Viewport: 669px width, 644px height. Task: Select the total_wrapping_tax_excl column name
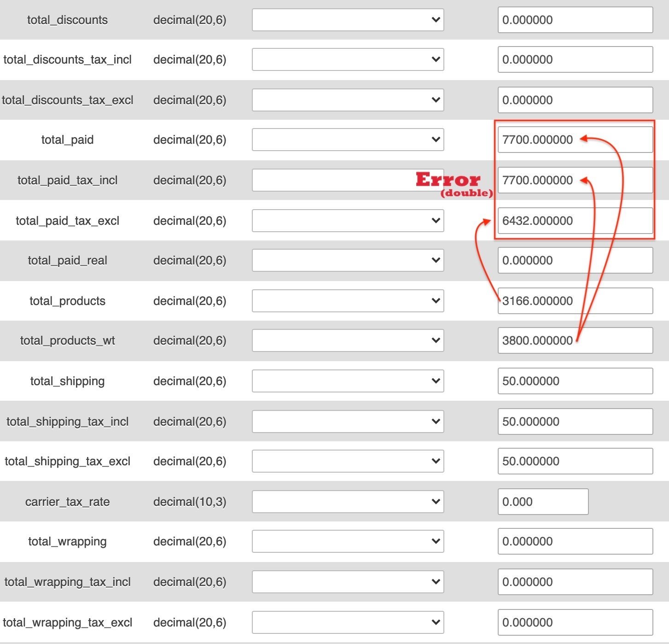coord(68,622)
